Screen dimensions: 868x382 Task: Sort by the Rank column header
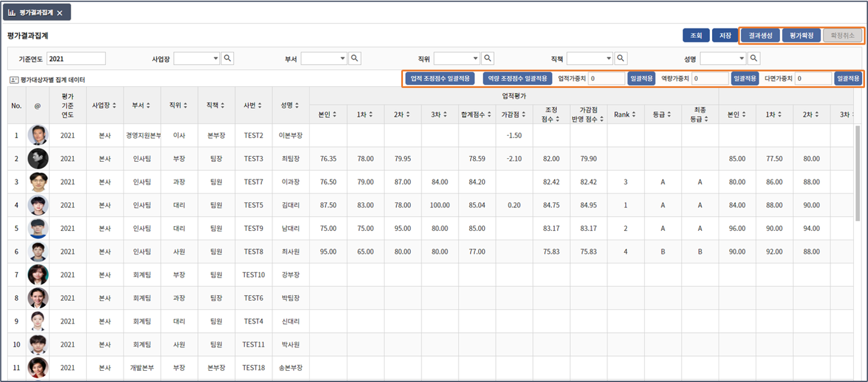[626, 114]
